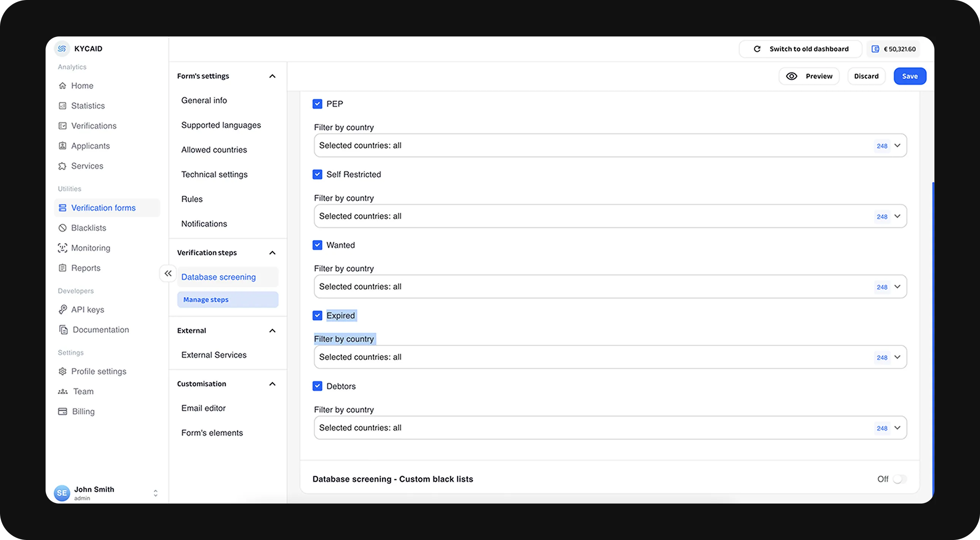Click the refresh icon by Switch to old dashboard
This screenshot has width=980, height=540.
click(x=757, y=49)
